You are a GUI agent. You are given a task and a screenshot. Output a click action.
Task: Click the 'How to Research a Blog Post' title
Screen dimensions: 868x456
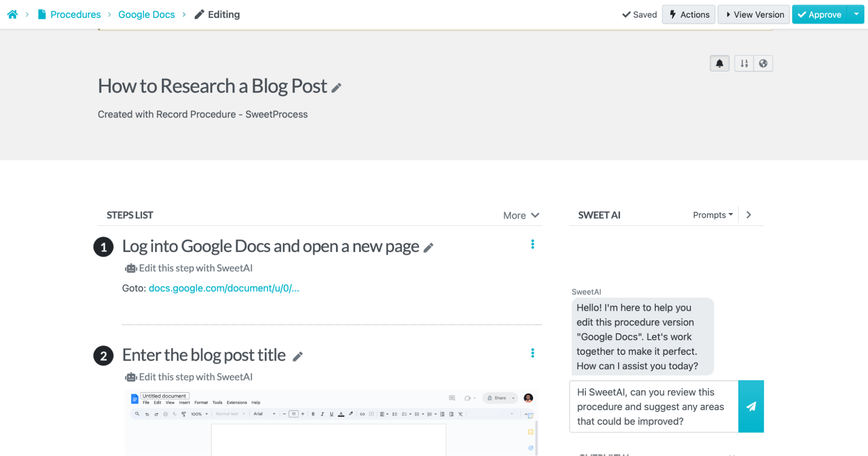tap(212, 86)
